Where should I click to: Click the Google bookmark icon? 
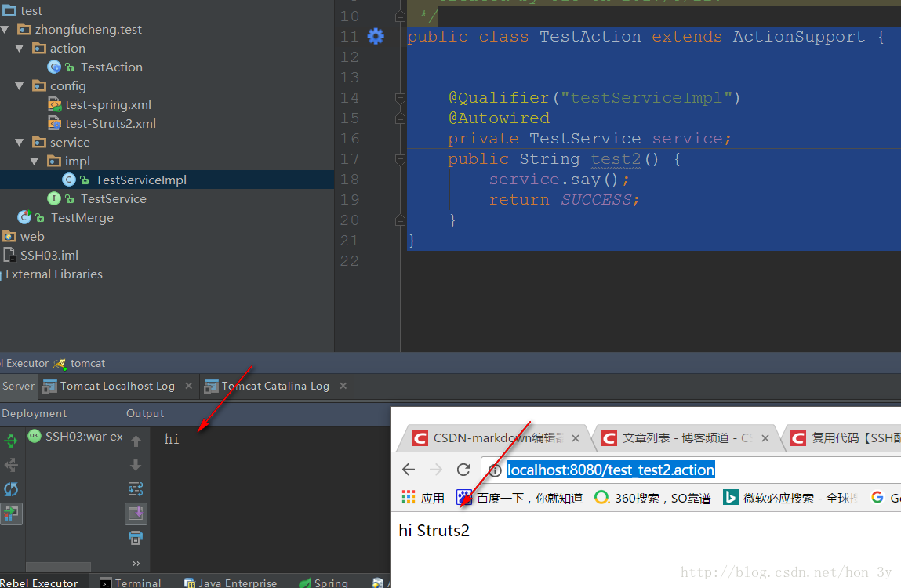click(877, 497)
